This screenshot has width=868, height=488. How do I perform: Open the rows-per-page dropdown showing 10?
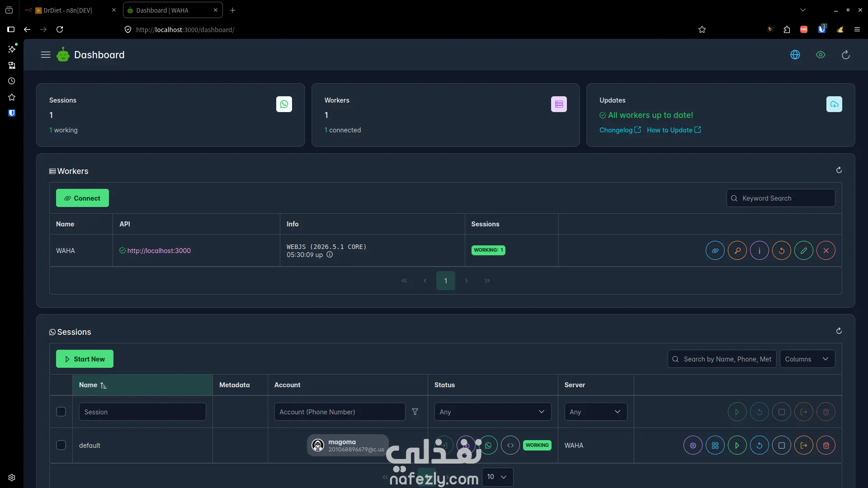pos(497,477)
